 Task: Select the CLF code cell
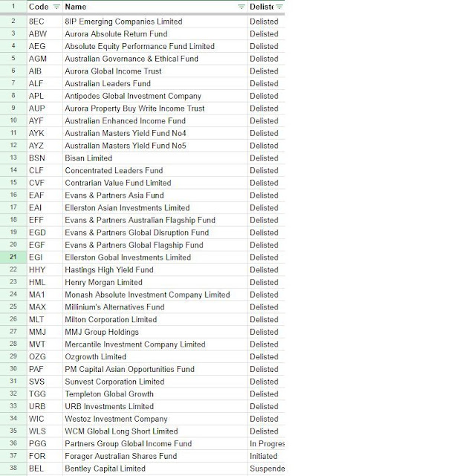point(45,170)
